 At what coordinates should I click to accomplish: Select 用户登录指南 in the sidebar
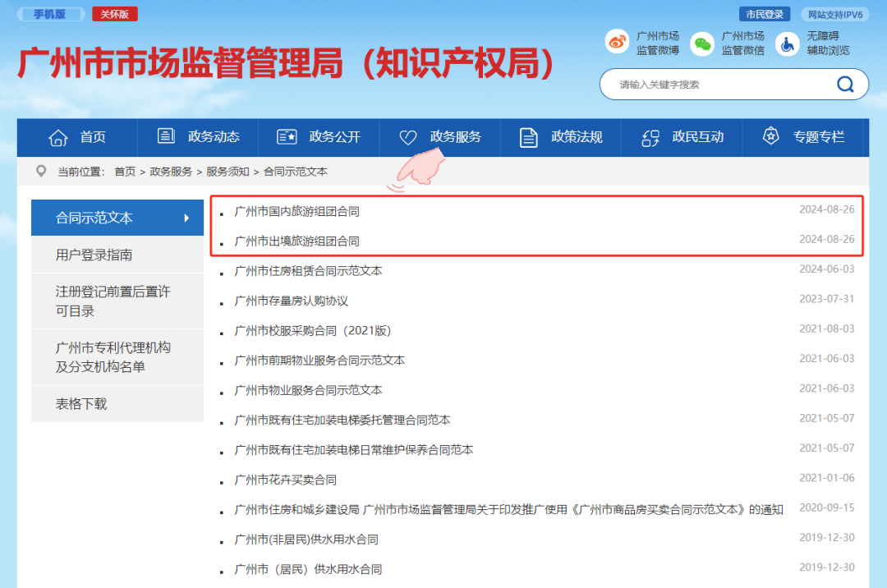94,255
